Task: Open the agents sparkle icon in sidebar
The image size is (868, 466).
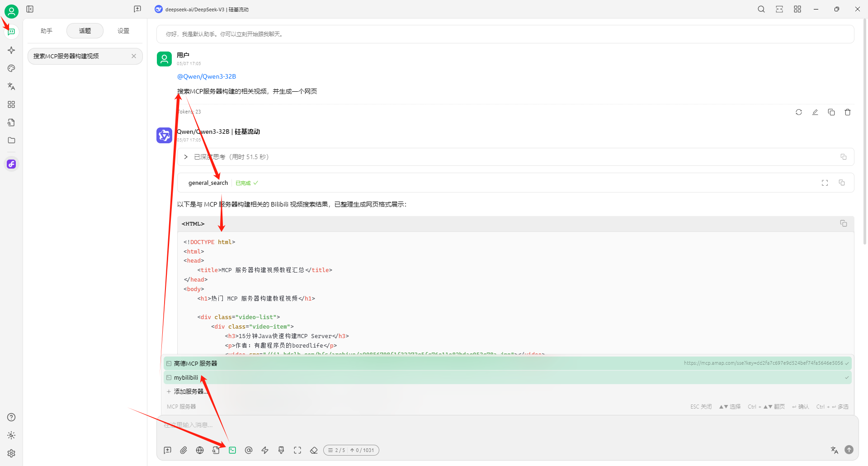Action: click(11, 50)
